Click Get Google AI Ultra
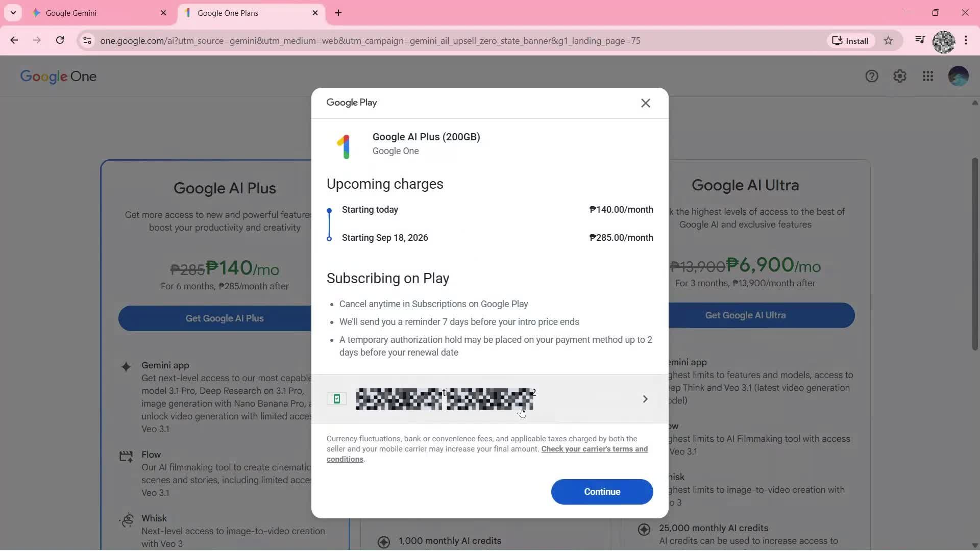This screenshot has width=980, height=551. (745, 315)
